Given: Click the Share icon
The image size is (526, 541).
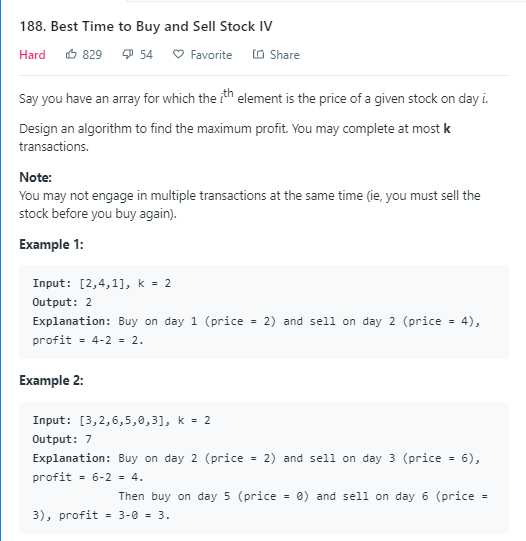Looking at the screenshot, I should [258, 54].
